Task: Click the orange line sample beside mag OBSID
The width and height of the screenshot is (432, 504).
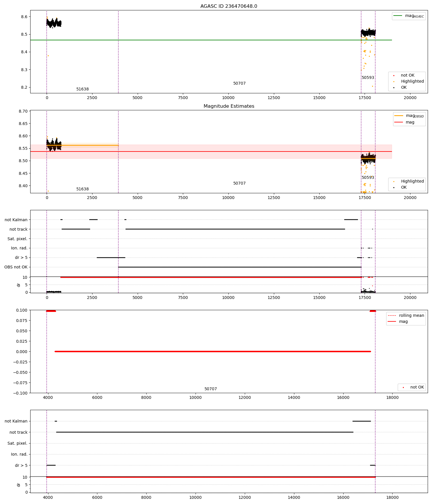Action: pyautogui.click(x=399, y=115)
